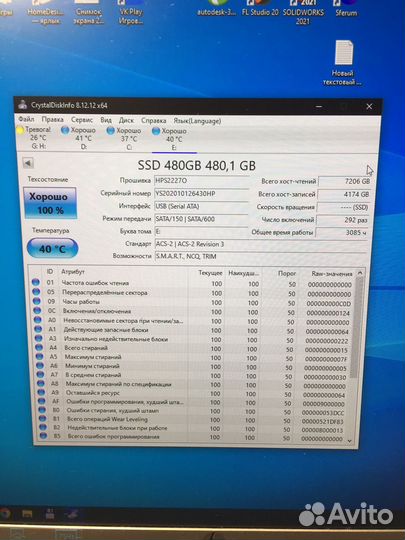Click the CrystalDiskInfo title bar icon

point(23,104)
